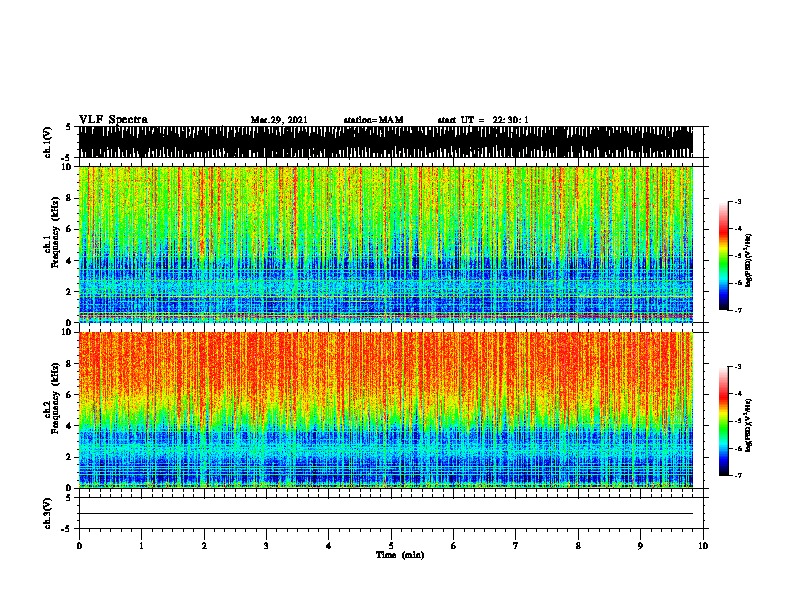
Task: Click the ch.1 spectrogram colorbar
Action: [724, 256]
